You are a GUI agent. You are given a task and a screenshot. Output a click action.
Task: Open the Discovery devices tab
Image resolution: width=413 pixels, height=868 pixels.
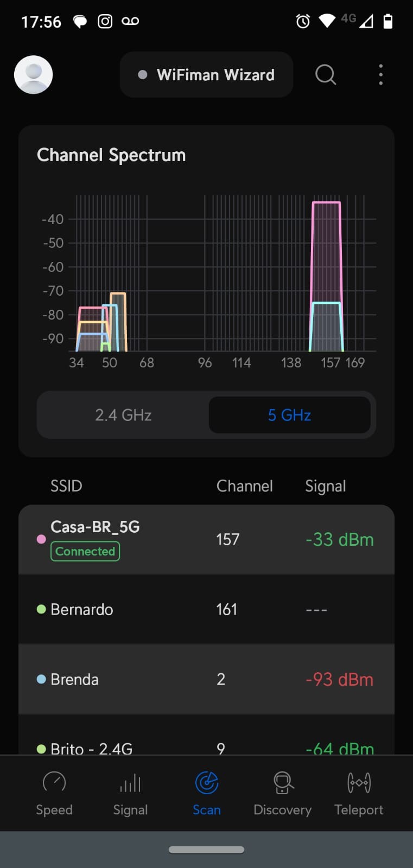pyautogui.click(x=282, y=793)
